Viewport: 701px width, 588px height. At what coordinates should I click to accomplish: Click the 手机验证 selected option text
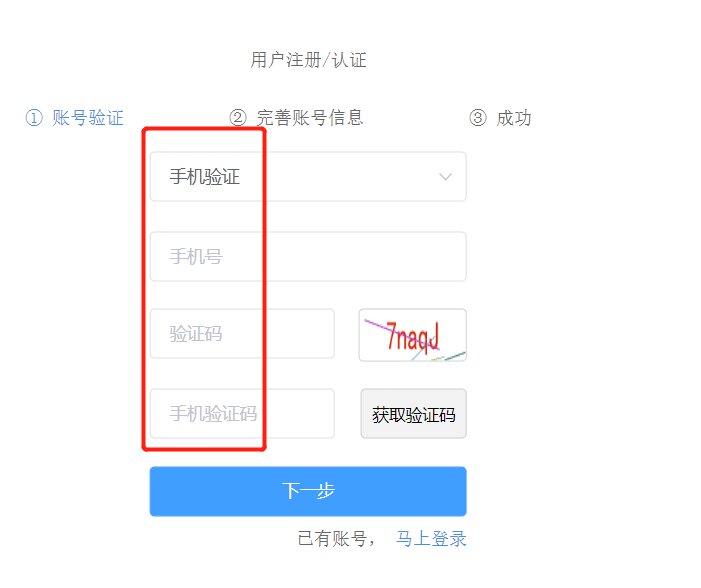point(205,177)
